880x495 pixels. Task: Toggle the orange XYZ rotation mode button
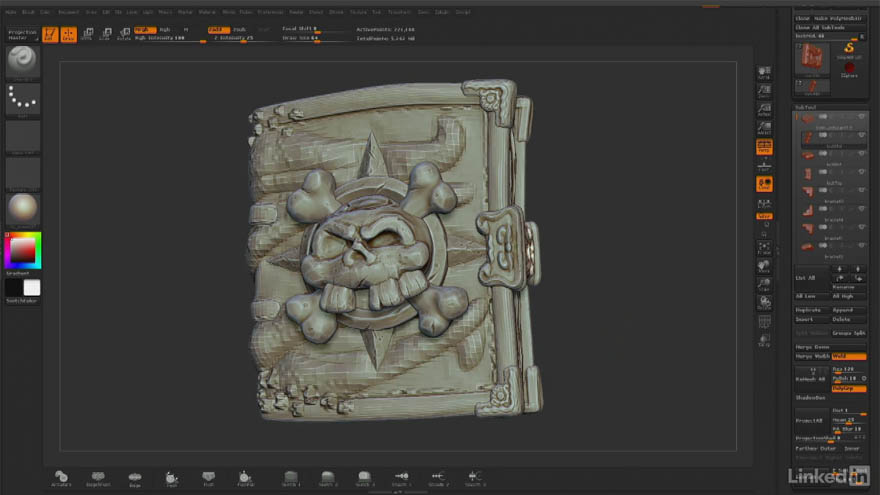764,216
